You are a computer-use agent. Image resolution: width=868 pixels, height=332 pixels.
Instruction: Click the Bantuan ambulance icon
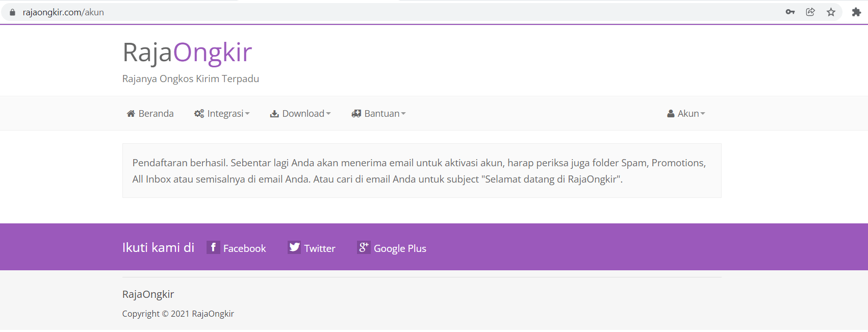pos(356,114)
